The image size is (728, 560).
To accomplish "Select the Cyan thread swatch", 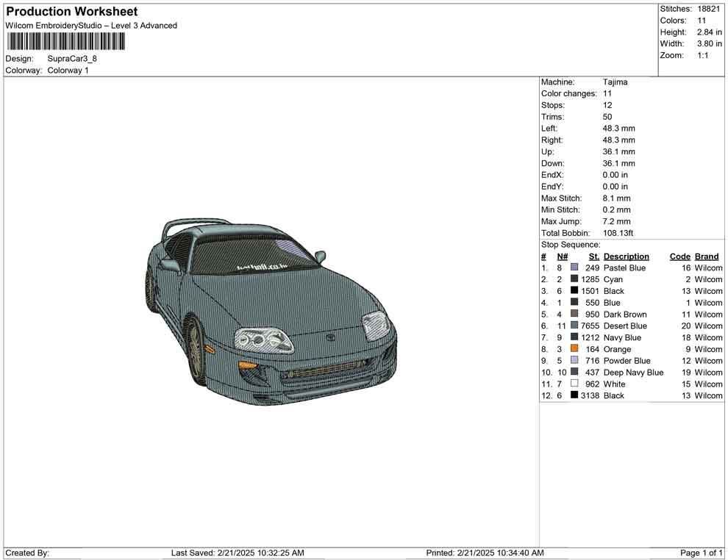I will 574,279.
